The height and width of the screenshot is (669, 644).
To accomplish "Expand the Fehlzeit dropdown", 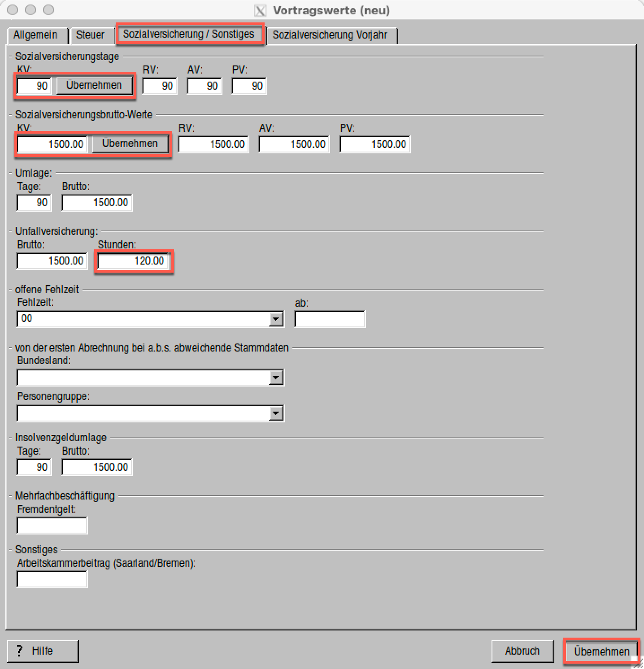I will [x=276, y=319].
